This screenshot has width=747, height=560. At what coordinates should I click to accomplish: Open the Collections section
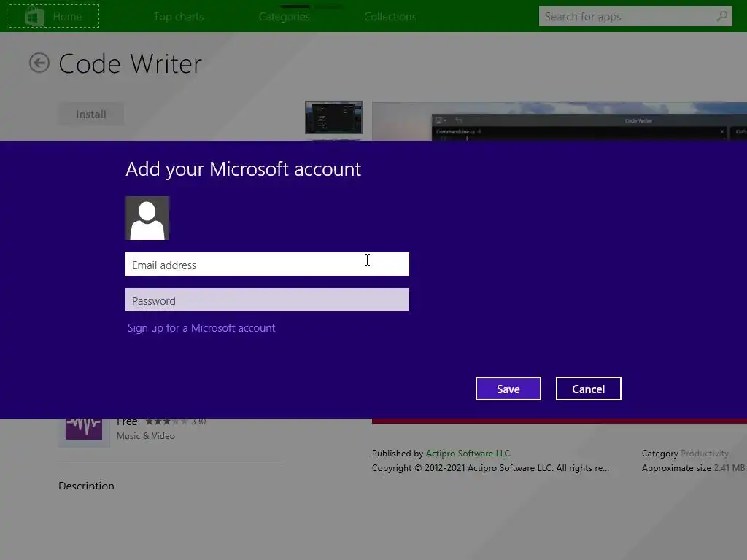pyautogui.click(x=390, y=17)
